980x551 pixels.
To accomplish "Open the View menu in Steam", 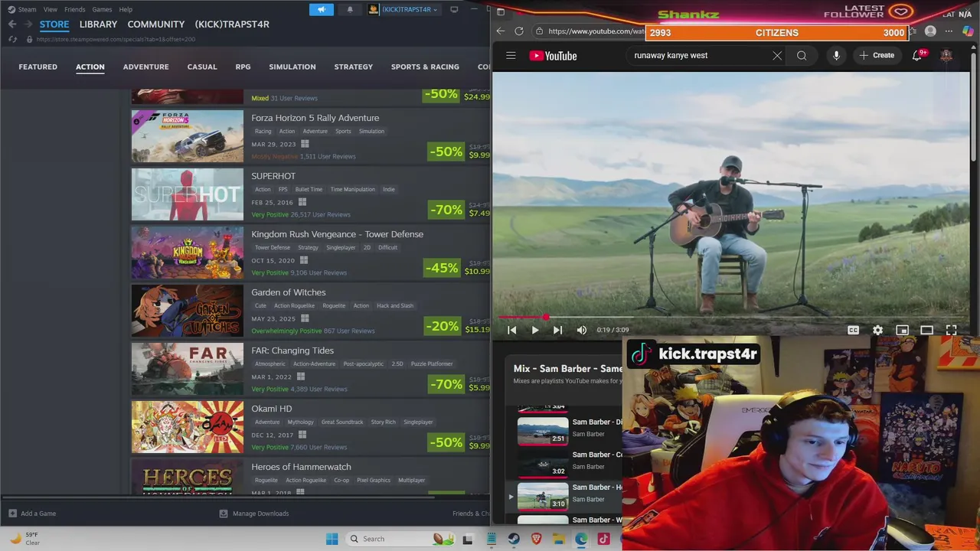I will [x=51, y=9].
